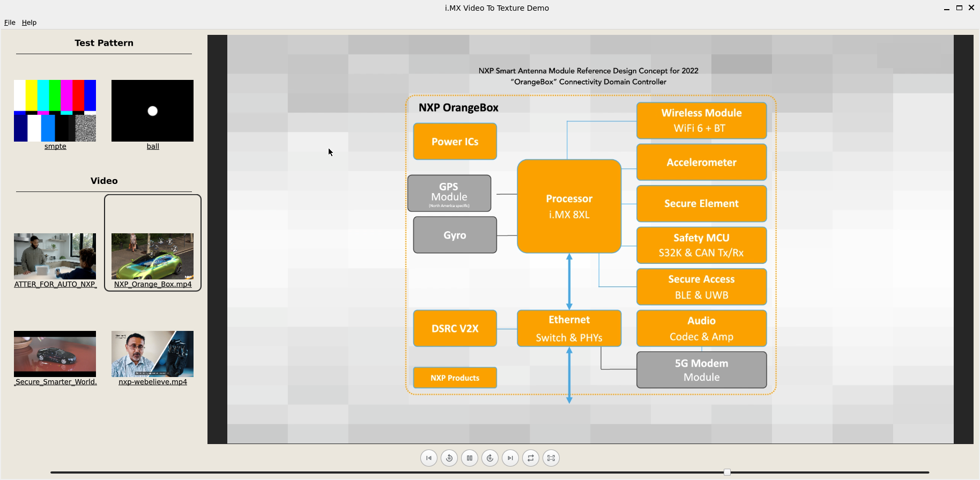Select the ball test pattern
Viewport: 980px width, 480px height.
[153, 111]
